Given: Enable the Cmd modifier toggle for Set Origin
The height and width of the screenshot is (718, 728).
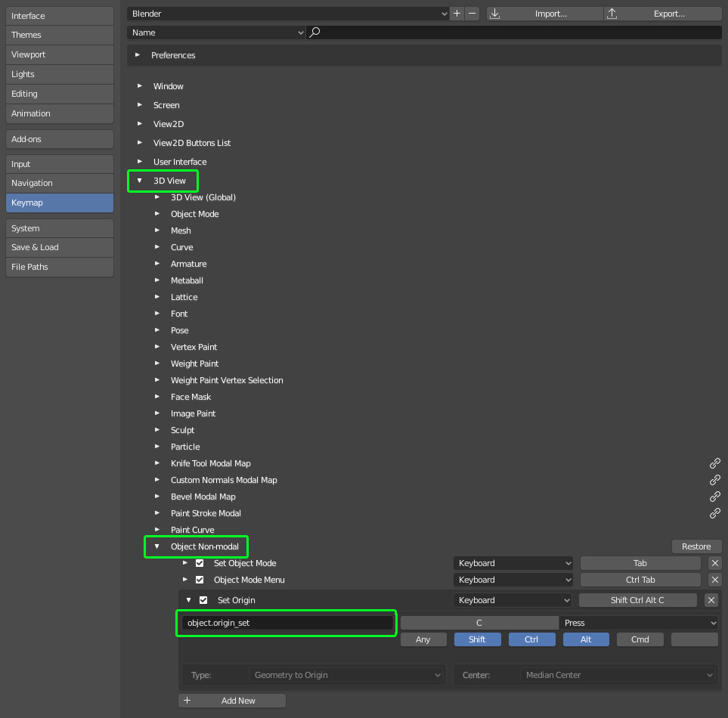Looking at the screenshot, I should click(640, 639).
